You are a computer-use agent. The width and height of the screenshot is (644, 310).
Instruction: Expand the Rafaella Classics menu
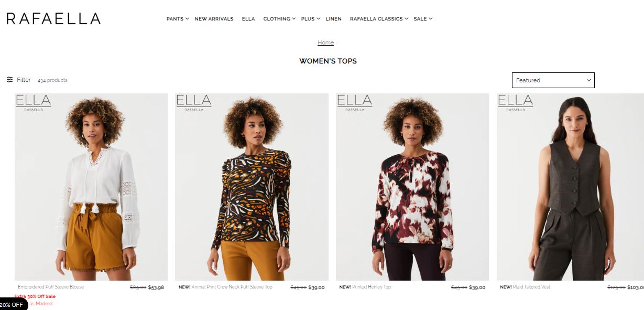[379, 19]
